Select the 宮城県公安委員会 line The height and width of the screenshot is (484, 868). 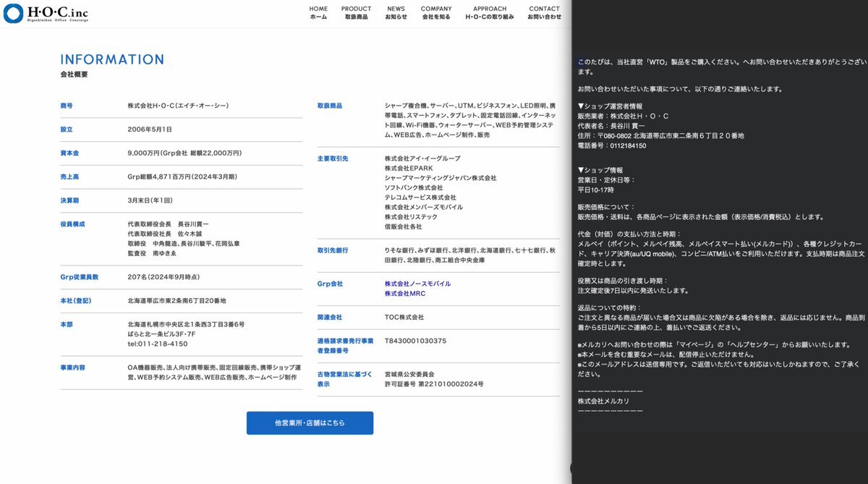pyautogui.click(x=409, y=374)
